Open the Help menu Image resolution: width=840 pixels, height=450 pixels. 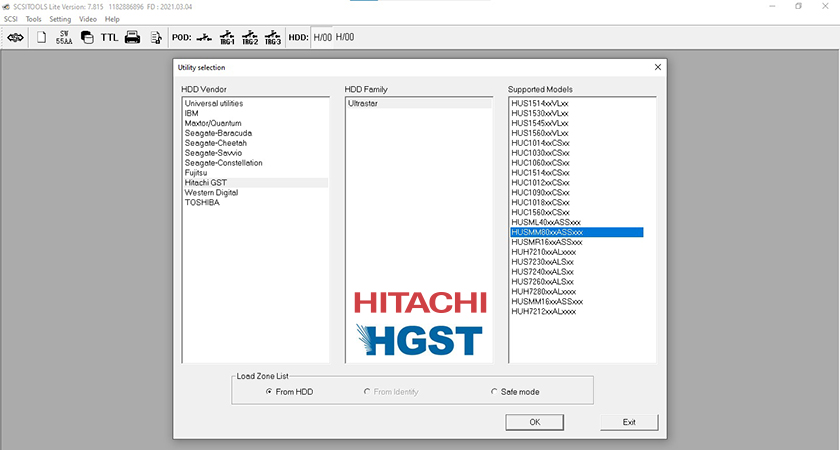coord(112,19)
